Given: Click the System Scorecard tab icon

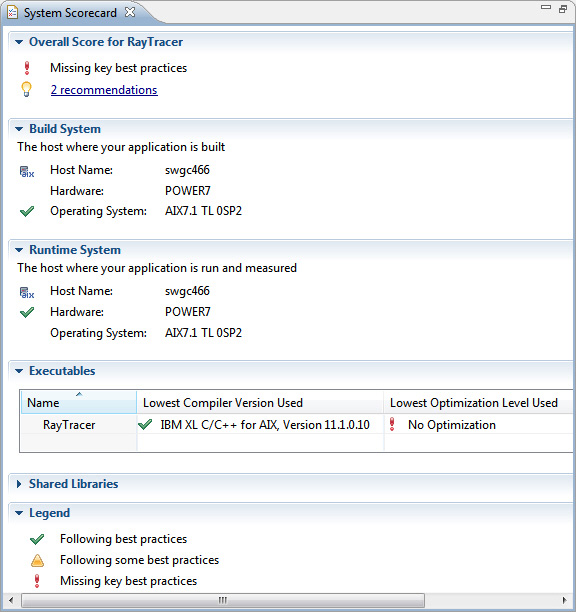Looking at the screenshot, I should click(x=12, y=12).
